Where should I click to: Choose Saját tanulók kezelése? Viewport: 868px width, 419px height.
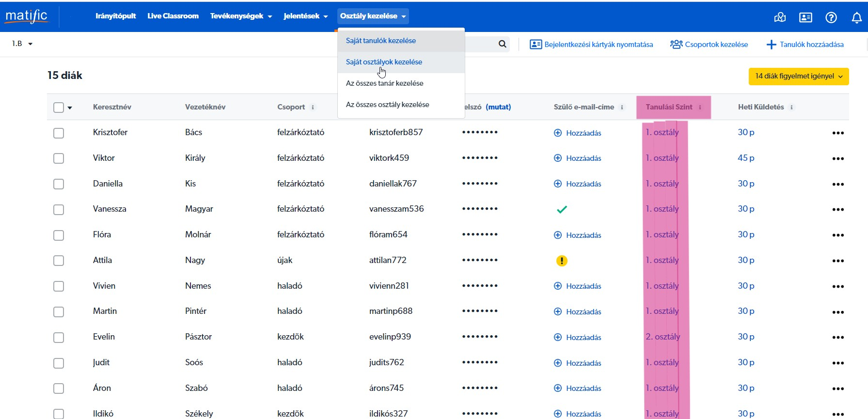pyautogui.click(x=401, y=41)
